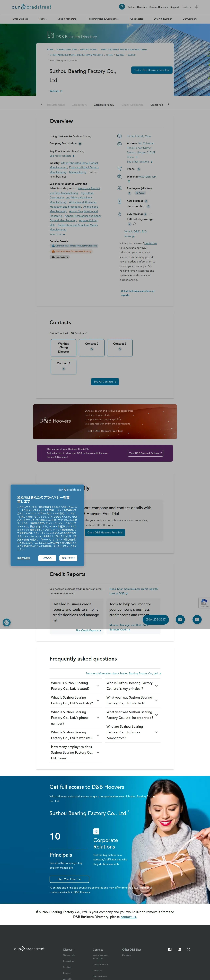Click the contact us removal link

click(128, 917)
